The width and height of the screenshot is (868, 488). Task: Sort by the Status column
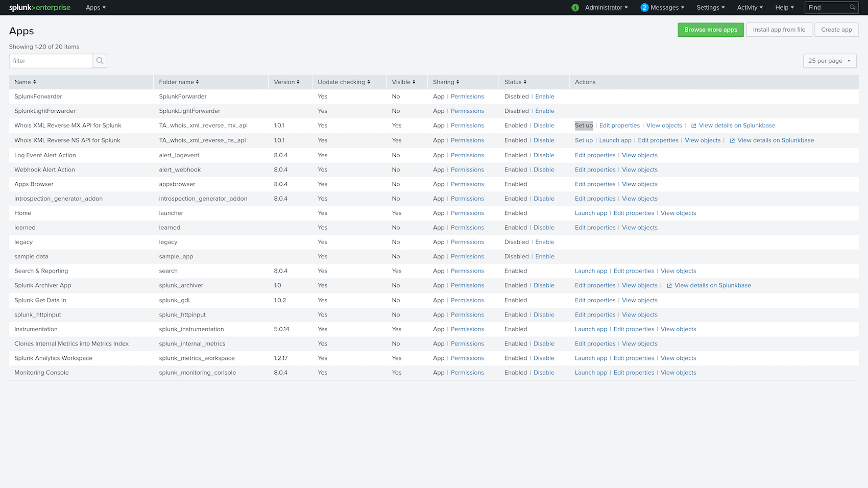point(515,82)
